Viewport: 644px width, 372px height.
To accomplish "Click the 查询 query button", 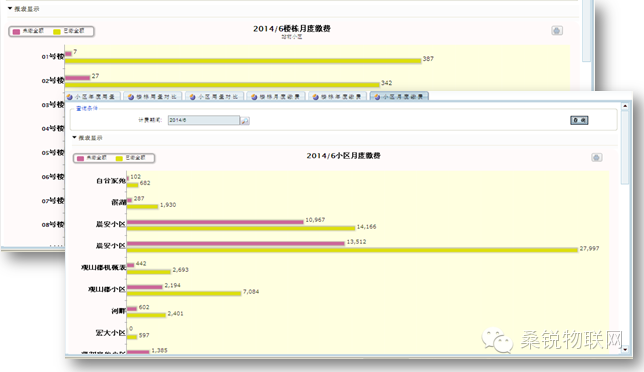I will (x=579, y=120).
